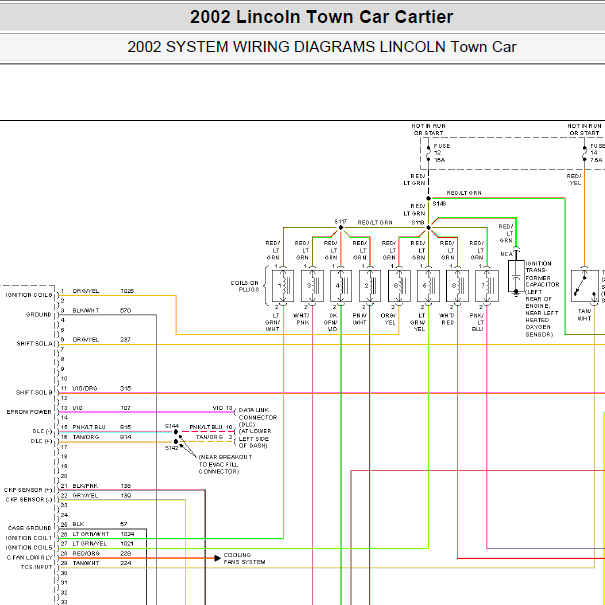605x605 pixels.
Task: Click the S117 splice dot
Action: (341, 228)
